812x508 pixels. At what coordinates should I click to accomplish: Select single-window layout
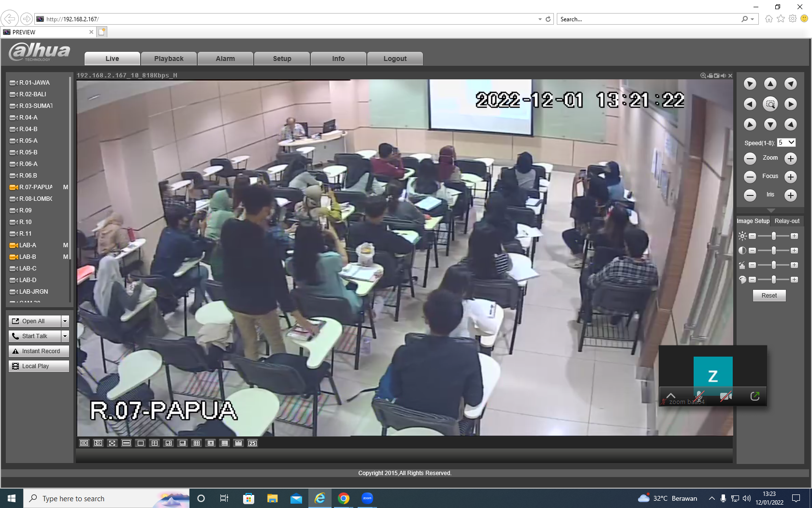tap(141, 443)
